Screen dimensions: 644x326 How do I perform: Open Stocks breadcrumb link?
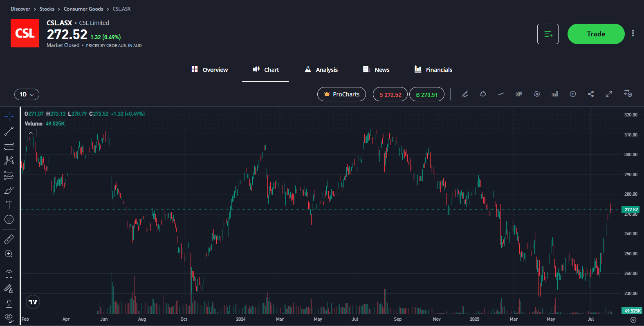pyautogui.click(x=47, y=9)
